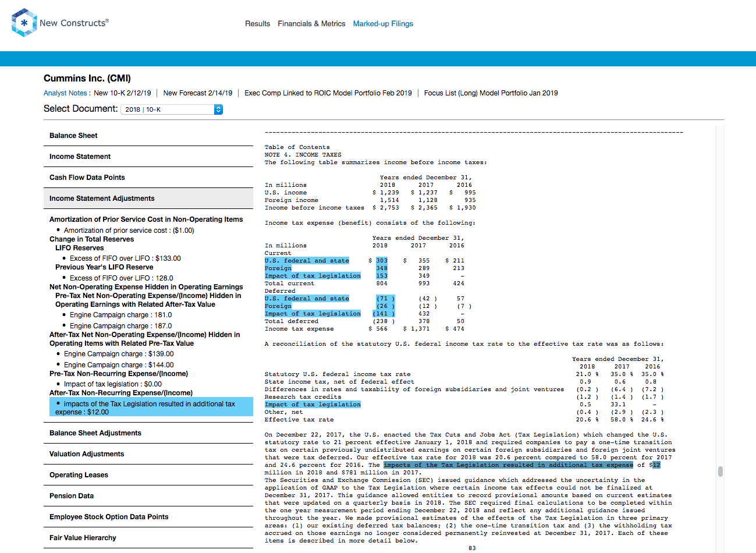756x553 pixels.
Task: Open Focus List (Long) Model Portfolio note
Action: [x=491, y=93]
